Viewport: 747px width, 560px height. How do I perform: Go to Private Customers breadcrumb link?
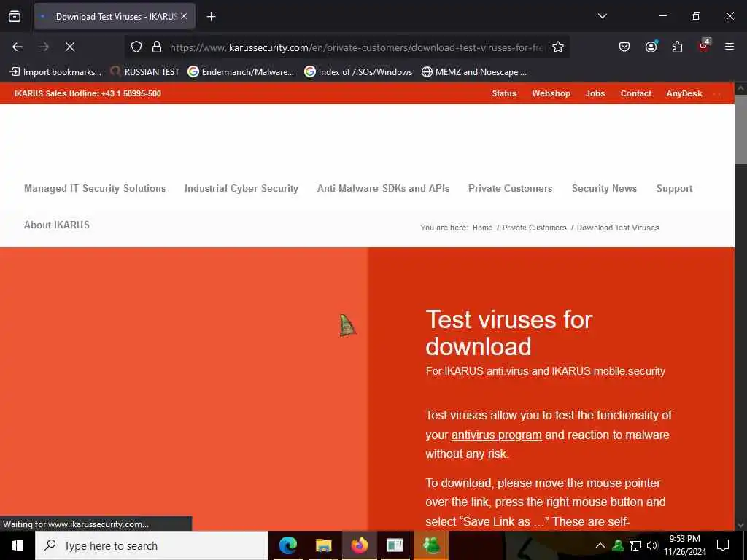535,227
